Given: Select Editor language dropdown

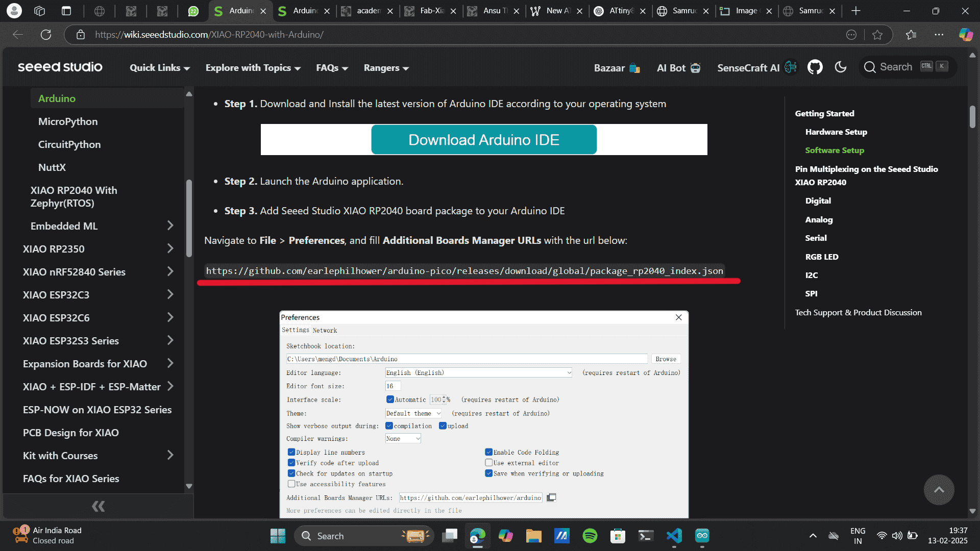Looking at the screenshot, I should click(x=479, y=373).
